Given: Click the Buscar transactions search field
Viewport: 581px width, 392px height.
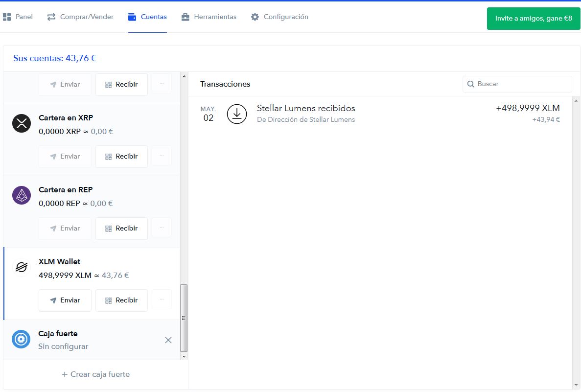Looking at the screenshot, I should point(517,84).
